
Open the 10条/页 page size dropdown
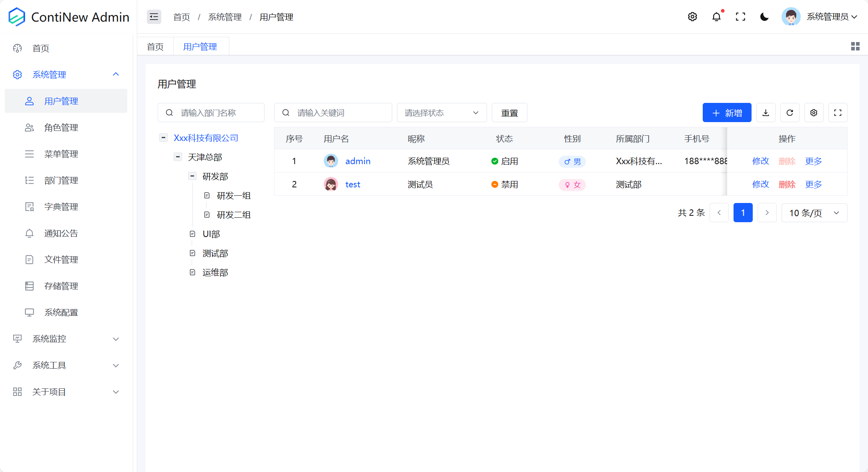[814, 213]
